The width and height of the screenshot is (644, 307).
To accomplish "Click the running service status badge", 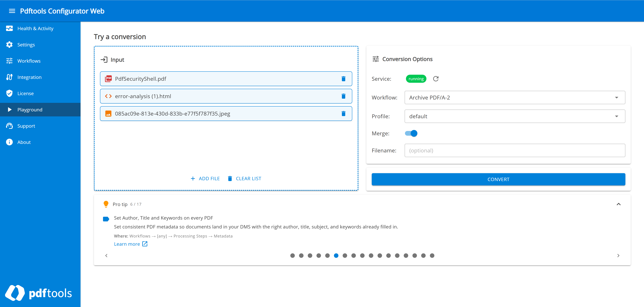I will click(x=416, y=79).
